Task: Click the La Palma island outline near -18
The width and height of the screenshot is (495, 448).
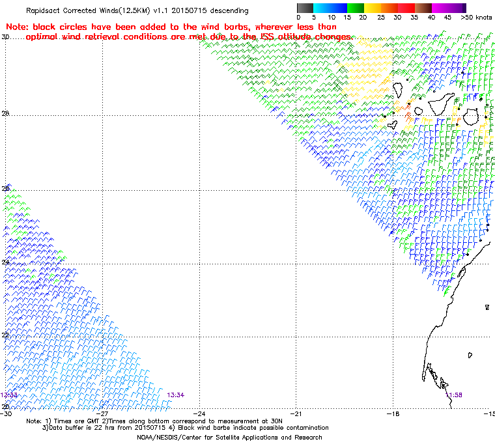Action: [x=397, y=90]
